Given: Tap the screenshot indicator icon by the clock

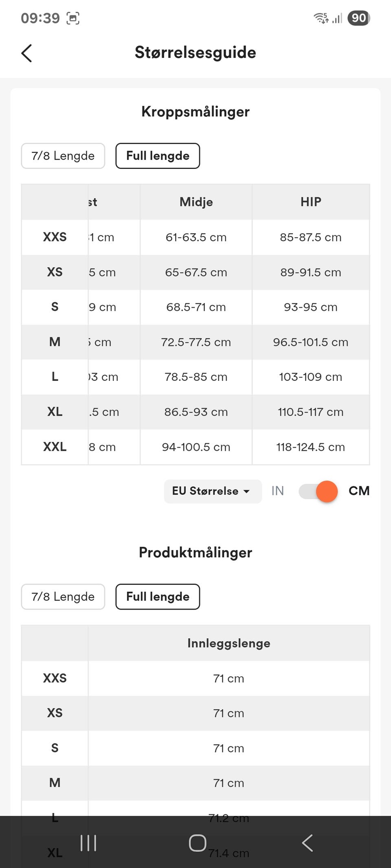Looking at the screenshot, I should click(73, 18).
